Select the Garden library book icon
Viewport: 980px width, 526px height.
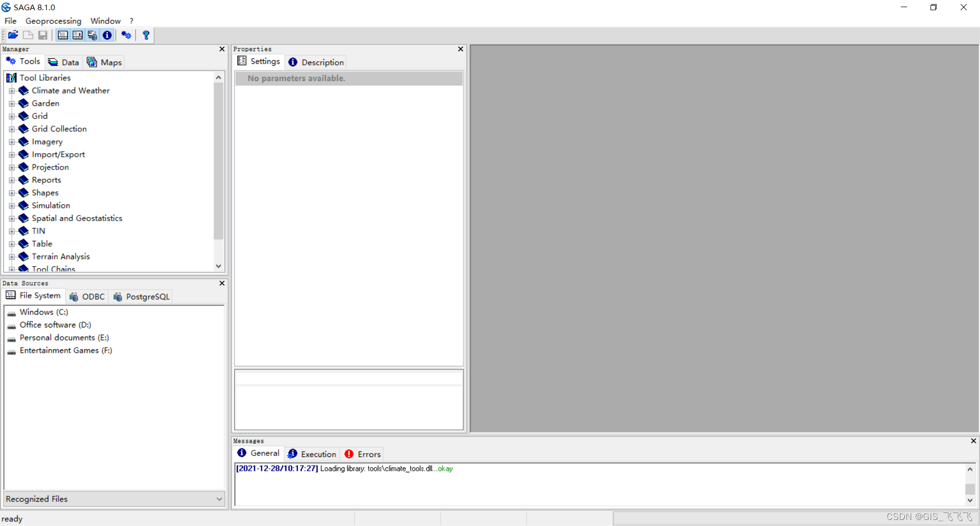23,103
